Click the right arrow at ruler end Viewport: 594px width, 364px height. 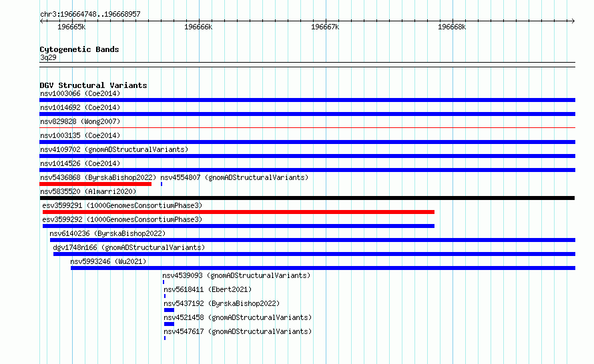click(x=573, y=21)
